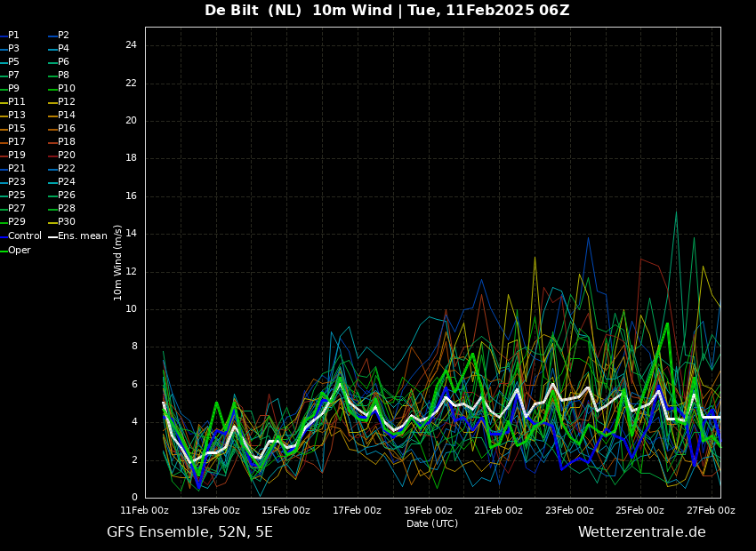Click the 19Feb 00z x-axis label
The height and width of the screenshot is (551, 756).
[x=428, y=510]
